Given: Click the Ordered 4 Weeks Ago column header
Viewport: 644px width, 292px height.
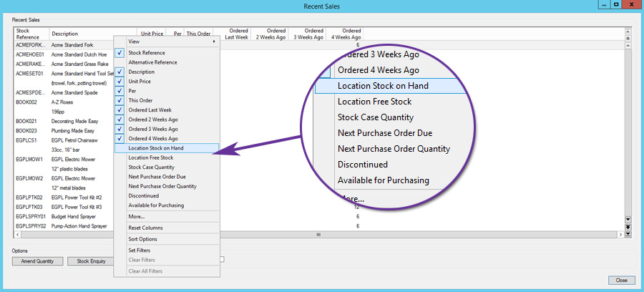Looking at the screenshot, I should 345,34.
